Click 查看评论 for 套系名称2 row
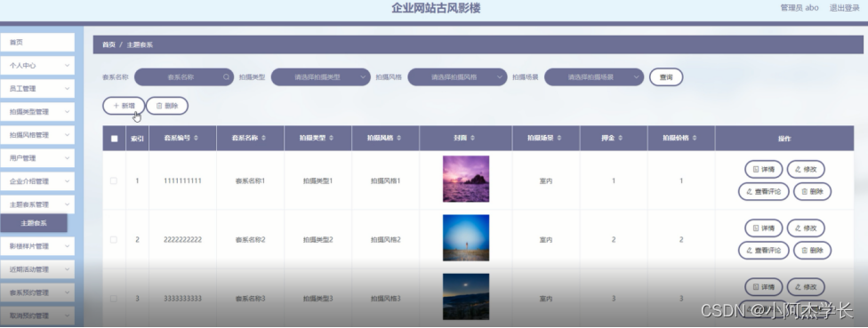The width and height of the screenshot is (868, 328). [x=763, y=250]
